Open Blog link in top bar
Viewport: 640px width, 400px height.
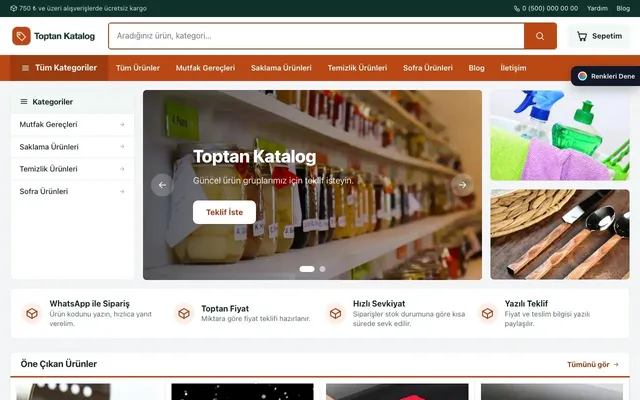[623, 8]
